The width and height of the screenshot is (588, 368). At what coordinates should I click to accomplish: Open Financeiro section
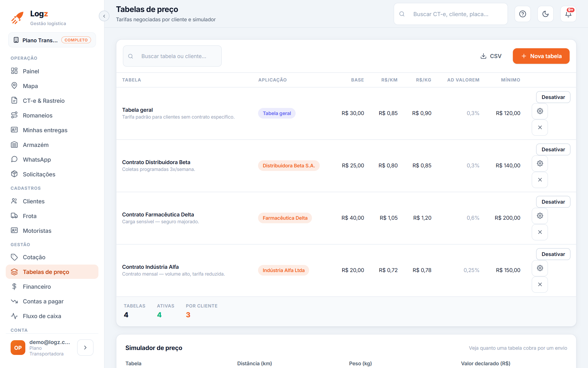(x=52, y=286)
